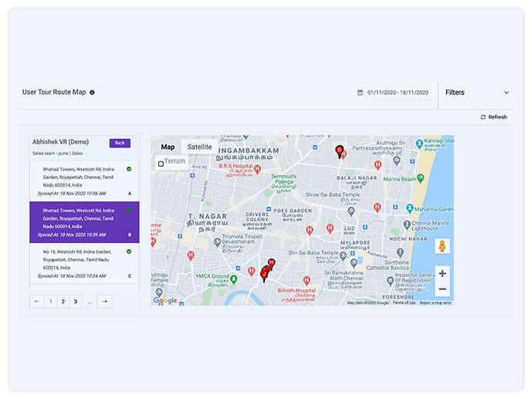Enable the Terrain checkbox
532x399 pixels.
[161, 164]
